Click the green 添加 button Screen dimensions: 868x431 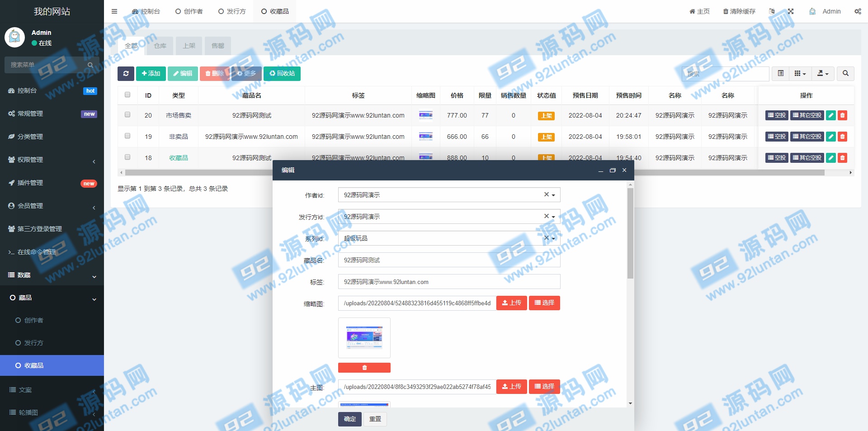(x=151, y=74)
